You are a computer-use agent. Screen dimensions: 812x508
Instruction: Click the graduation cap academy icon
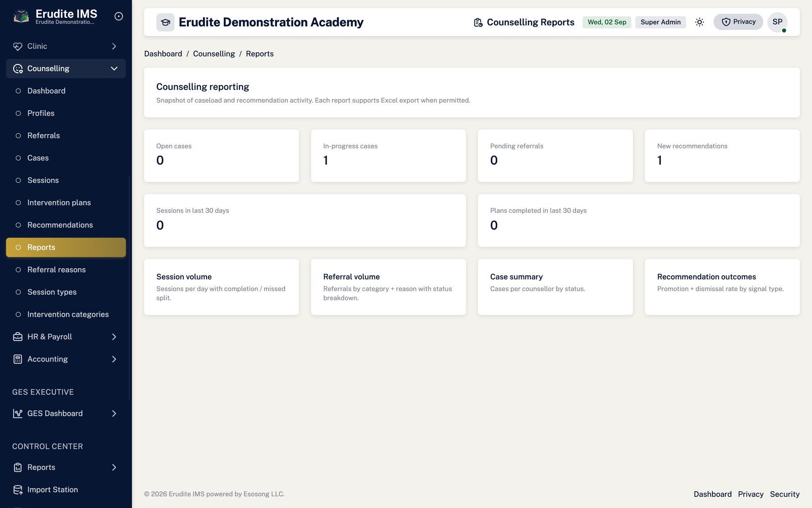point(165,22)
